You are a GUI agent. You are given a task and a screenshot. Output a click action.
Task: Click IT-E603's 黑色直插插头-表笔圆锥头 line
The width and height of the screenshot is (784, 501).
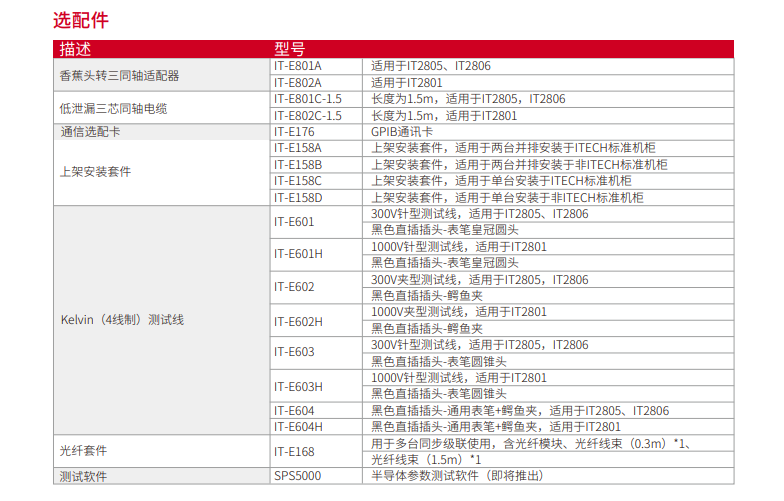pos(438,362)
